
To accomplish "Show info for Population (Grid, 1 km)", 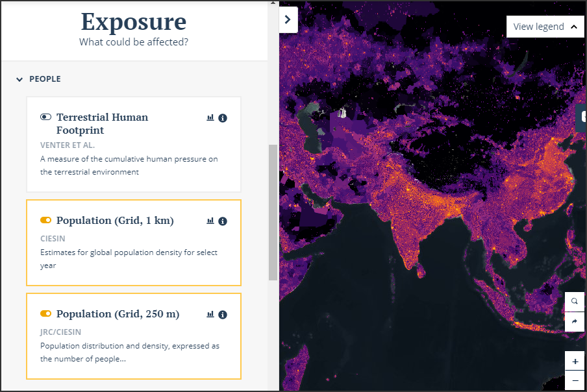I will (223, 221).
